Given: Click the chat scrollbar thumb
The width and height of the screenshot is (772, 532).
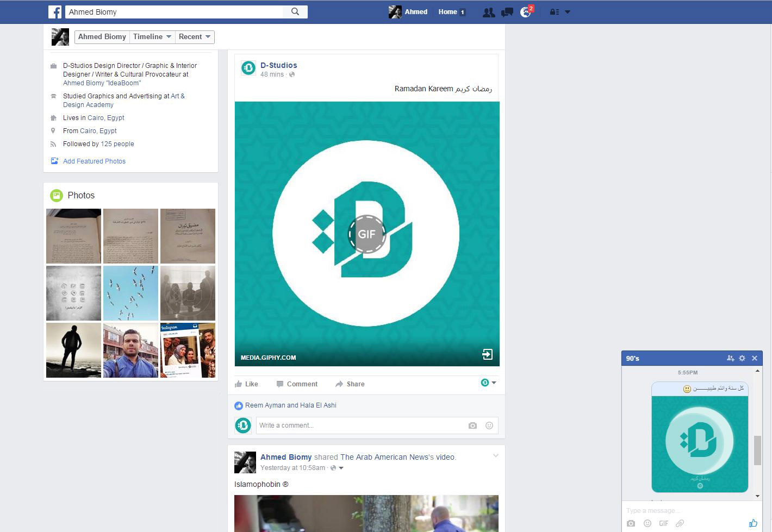Looking at the screenshot, I should click(x=757, y=450).
